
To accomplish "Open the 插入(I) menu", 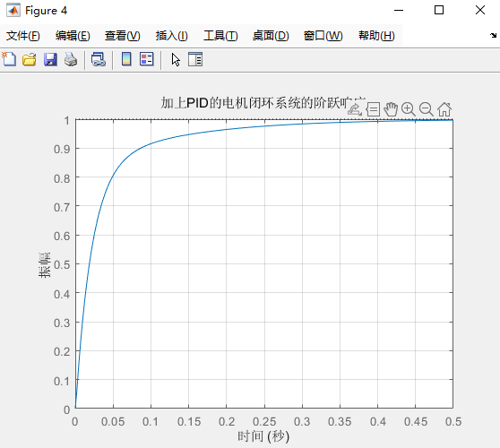I will [x=171, y=36].
